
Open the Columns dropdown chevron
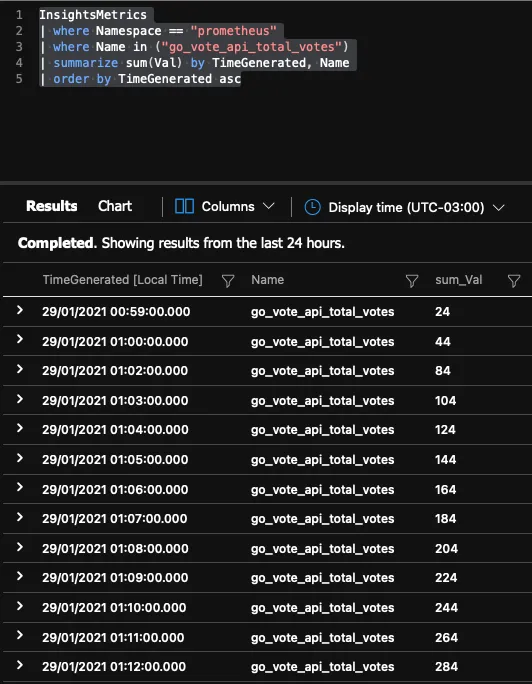tap(269, 206)
